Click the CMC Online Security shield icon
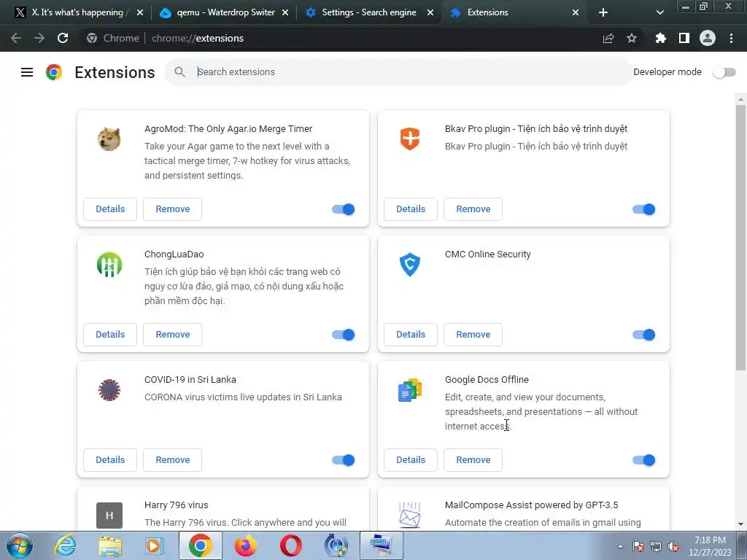The height and width of the screenshot is (560, 747). pyautogui.click(x=410, y=265)
